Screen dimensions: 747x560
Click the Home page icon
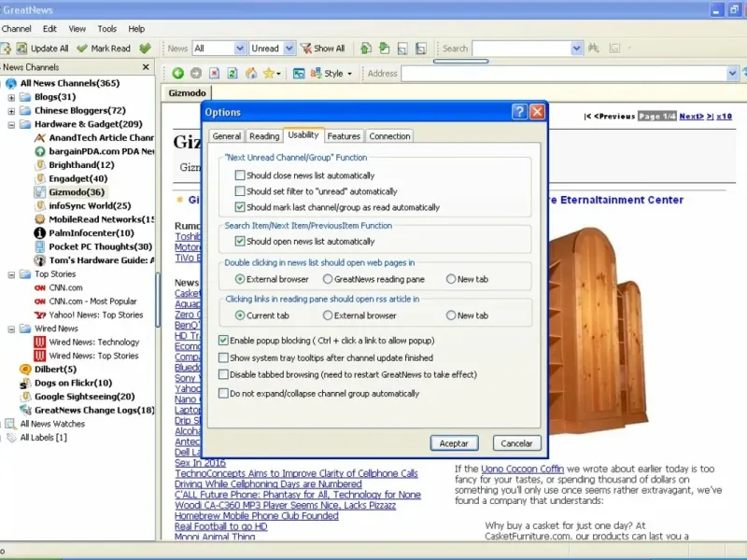pyautogui.click(x=250, y=73)
